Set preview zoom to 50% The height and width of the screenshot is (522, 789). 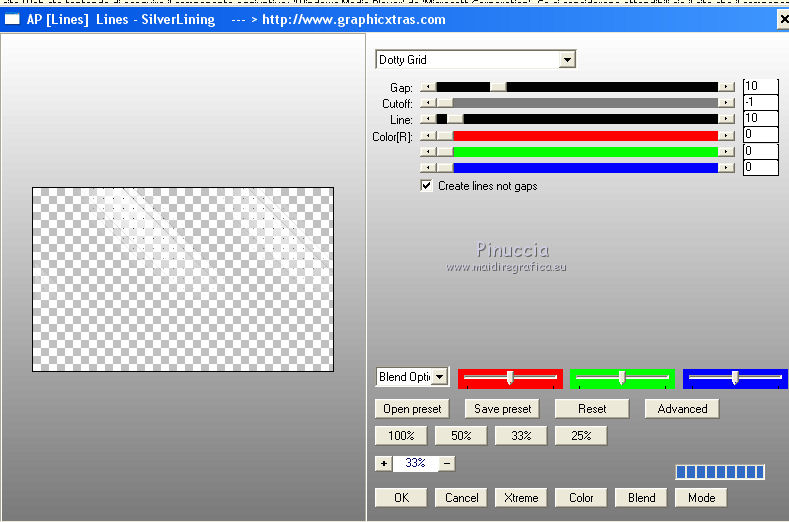(x=461, y=435)
